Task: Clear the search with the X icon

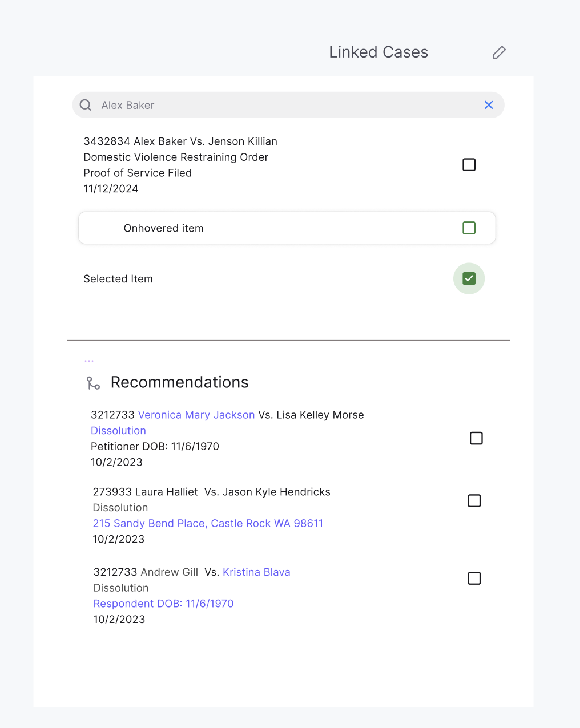Action: (x=489, y=105)
